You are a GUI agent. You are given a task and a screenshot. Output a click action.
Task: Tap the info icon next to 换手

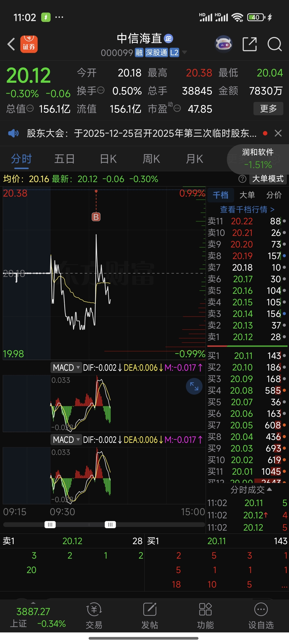[x=101, y=90]
